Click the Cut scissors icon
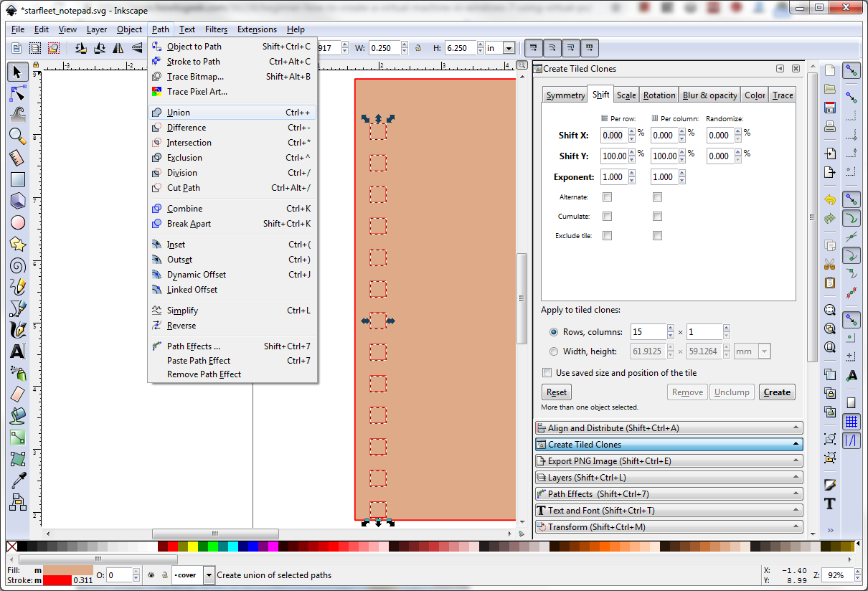The image size is (868, 591). click(830, 263)
